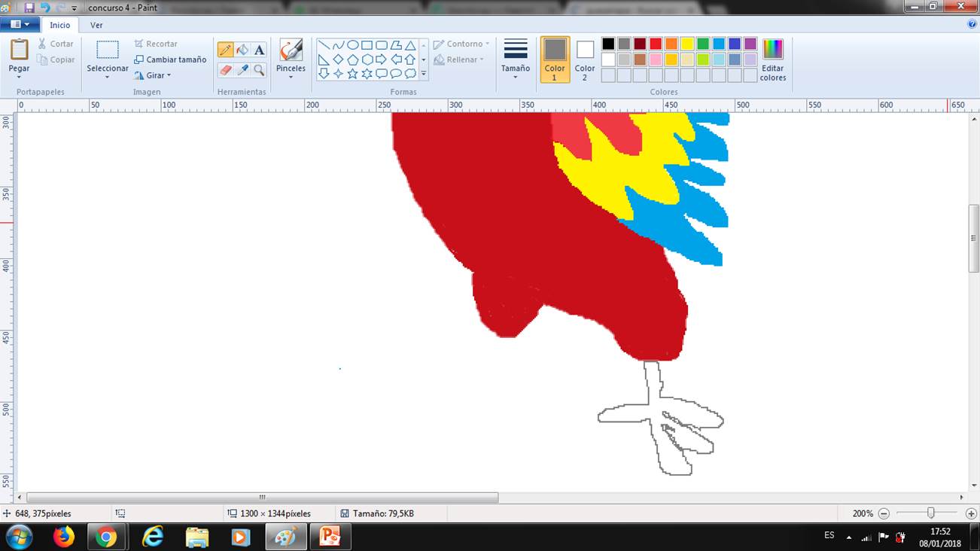Open Google Chrome from the taskbar
Viewport: 980px width, 551px height.
point(106,537)
